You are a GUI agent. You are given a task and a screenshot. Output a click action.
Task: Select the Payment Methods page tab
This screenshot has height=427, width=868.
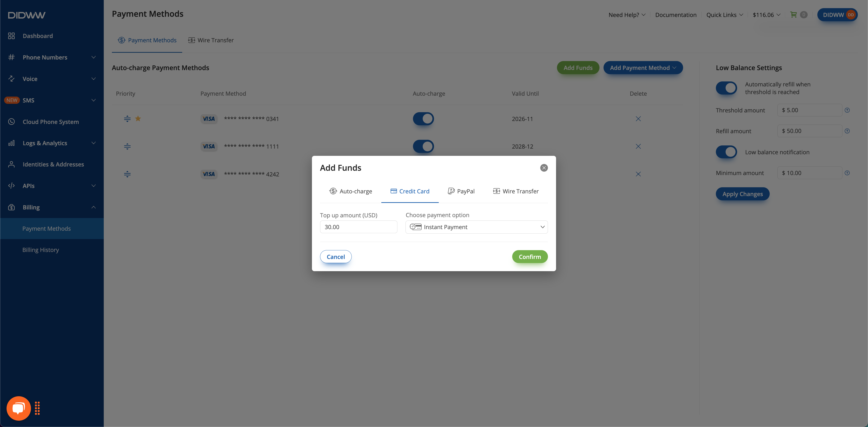pyautogui.click(x=147, y=40)
